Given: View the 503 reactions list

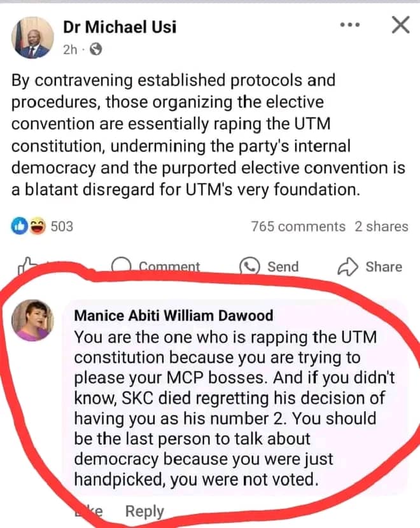Looking at the screenshot, I should point(62,226).
